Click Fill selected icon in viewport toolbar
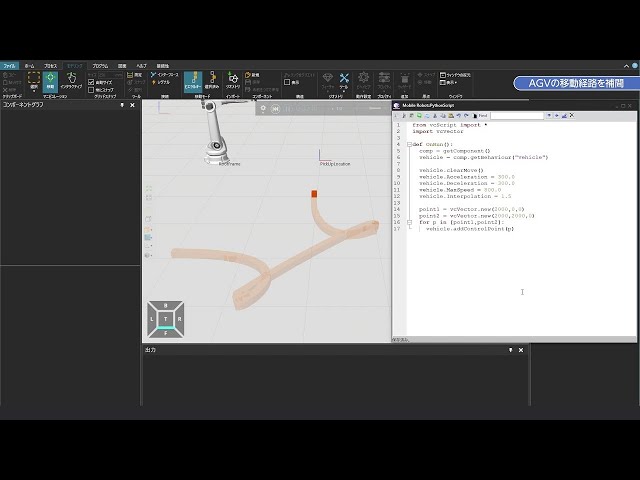This screenshot has height=480, width=640. pyautogui.click(x=149, y=198)
